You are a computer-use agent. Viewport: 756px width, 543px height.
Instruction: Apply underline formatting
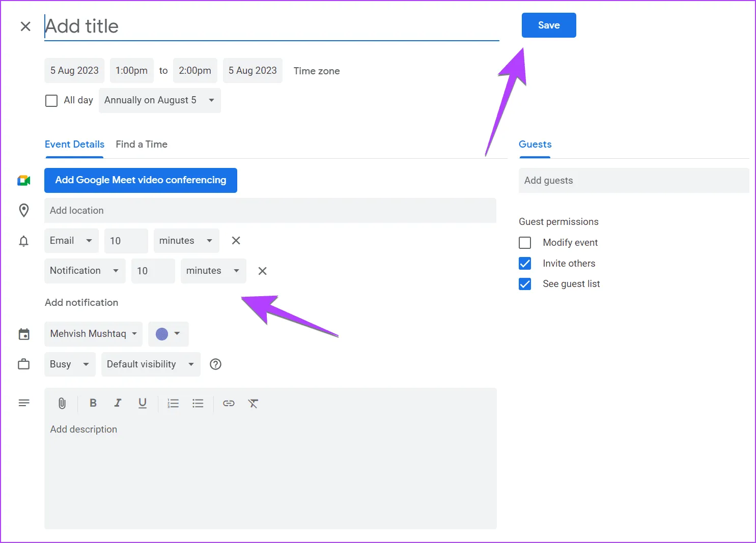143,403
